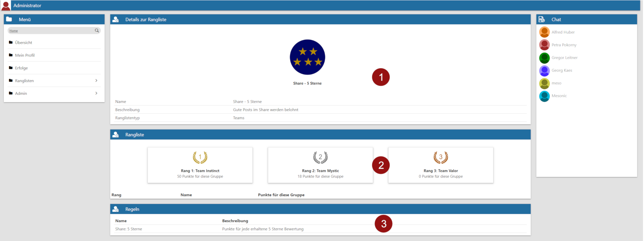This screenshot has width=644, height=241.
Task: Click the Ranglistentyp label
Action: pyautogui.click(x=127, y=118)
